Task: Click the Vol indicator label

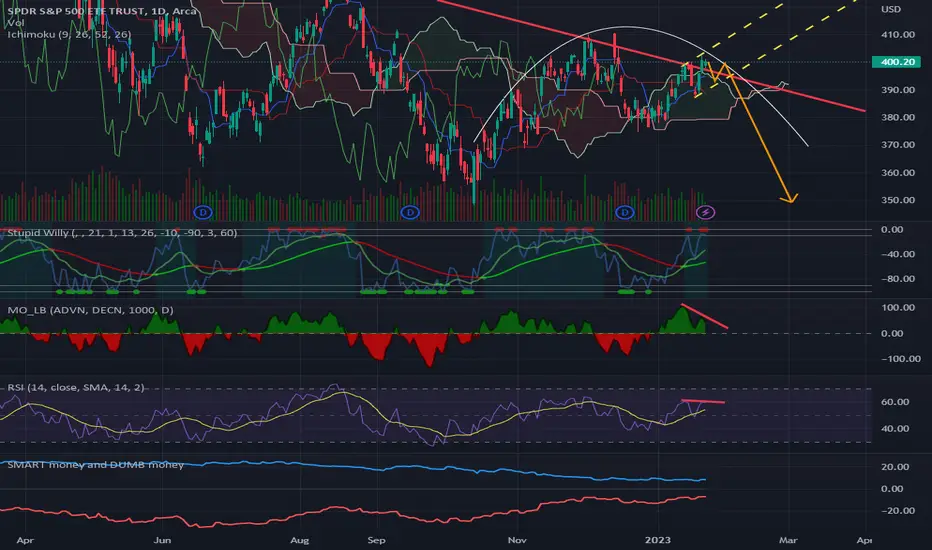Action: pyautogui.click(x=16, y=23)
